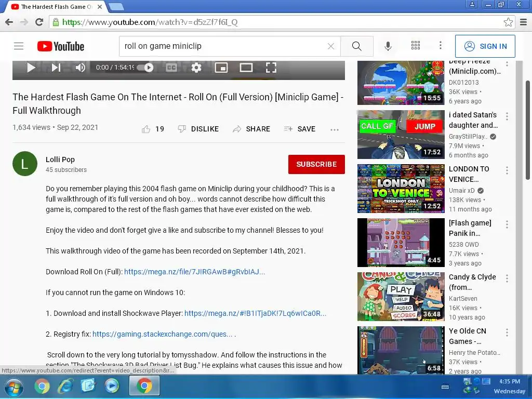Go back with the browser back arrow
532x399 pixels.
(x=9, y=22)
